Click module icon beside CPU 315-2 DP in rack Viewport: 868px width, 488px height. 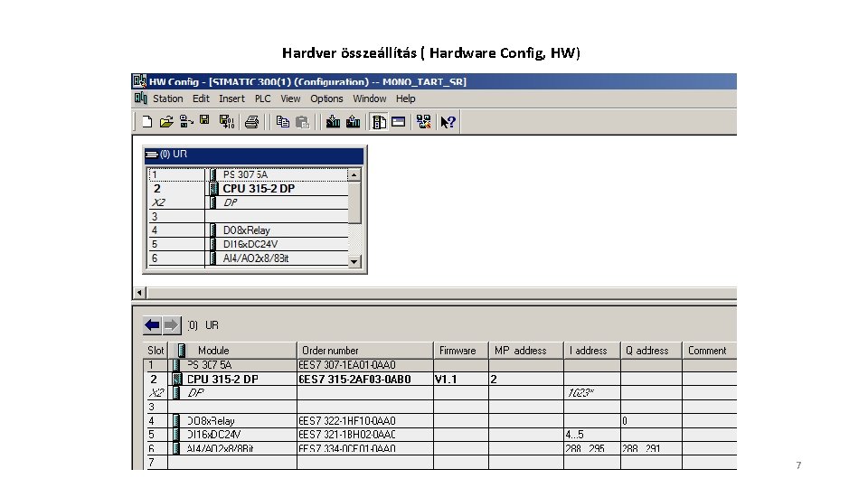coord(213,189)
